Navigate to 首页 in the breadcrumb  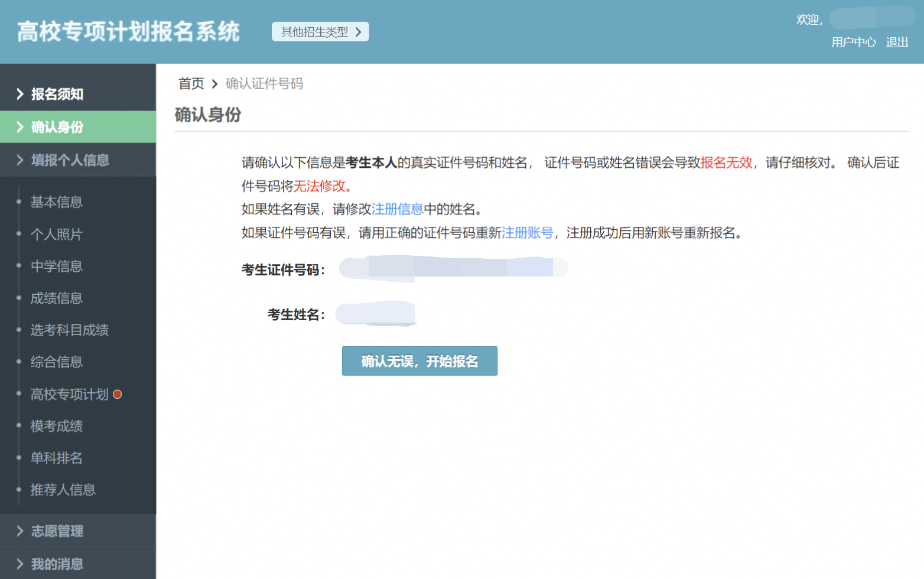191,84
